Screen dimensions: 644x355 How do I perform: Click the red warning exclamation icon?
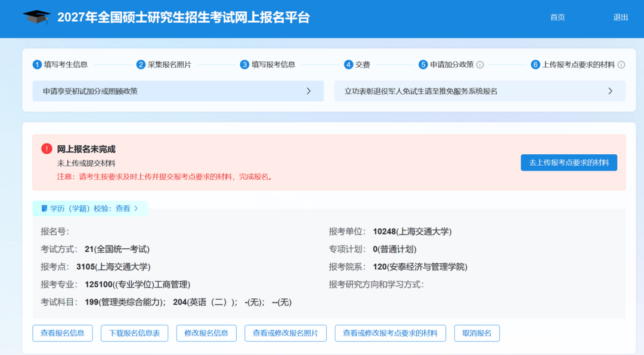(47, 148)
